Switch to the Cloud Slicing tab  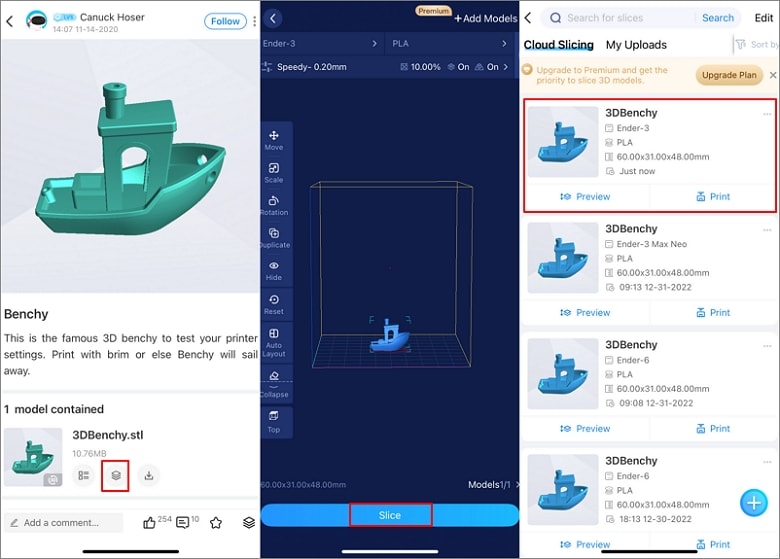pyautogui.click(x=559, y=45)
